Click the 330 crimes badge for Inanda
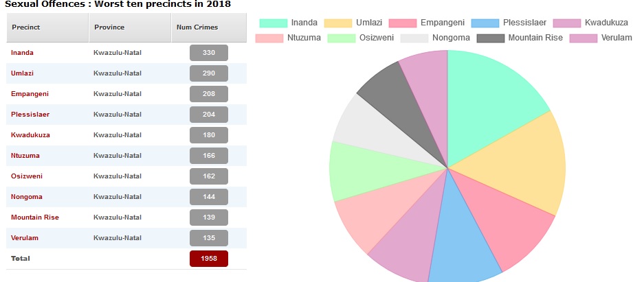 [x=208, y=53]
